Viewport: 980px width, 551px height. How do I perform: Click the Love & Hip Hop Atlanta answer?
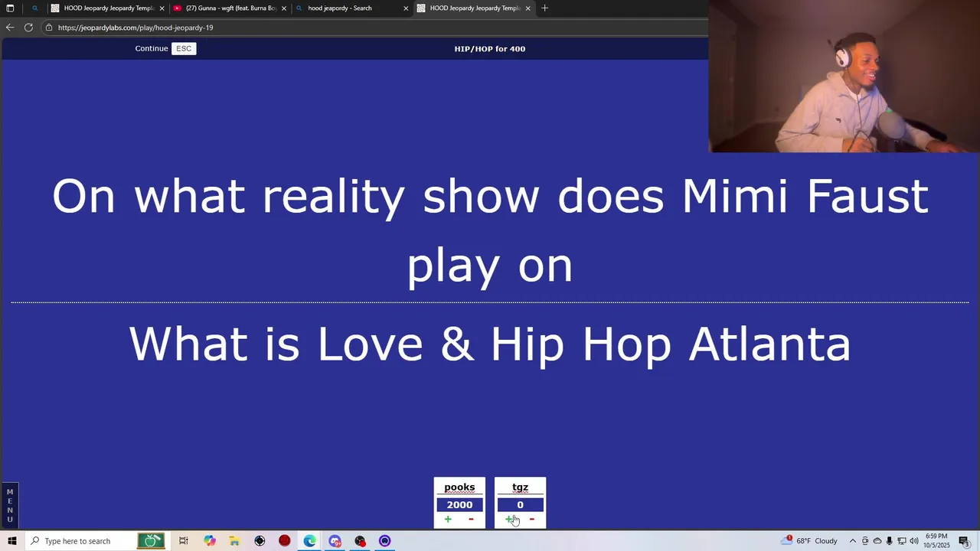click(490, 344)
